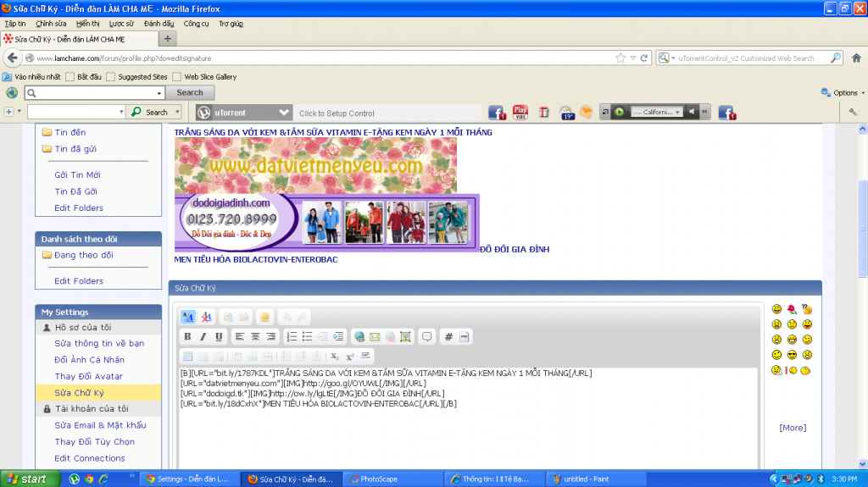Open the Thay Đổi Avatar link
Screen dimensions: 868x487
(89, 376)
